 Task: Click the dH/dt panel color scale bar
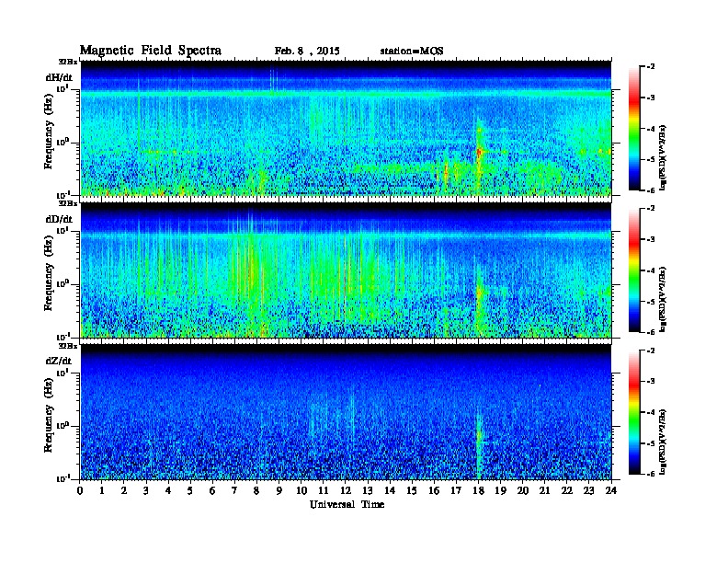[x=634, y=128]
